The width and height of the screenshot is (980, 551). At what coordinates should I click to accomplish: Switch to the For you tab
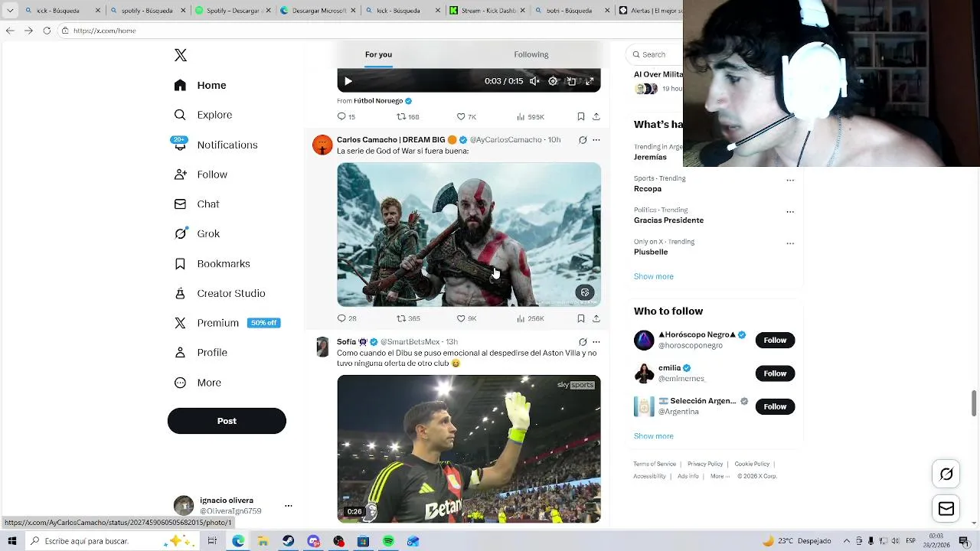(x=378, y=54)
